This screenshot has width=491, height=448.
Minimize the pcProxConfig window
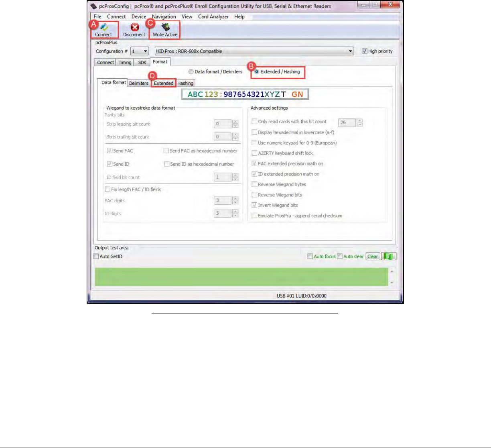[x=364, y=5]
